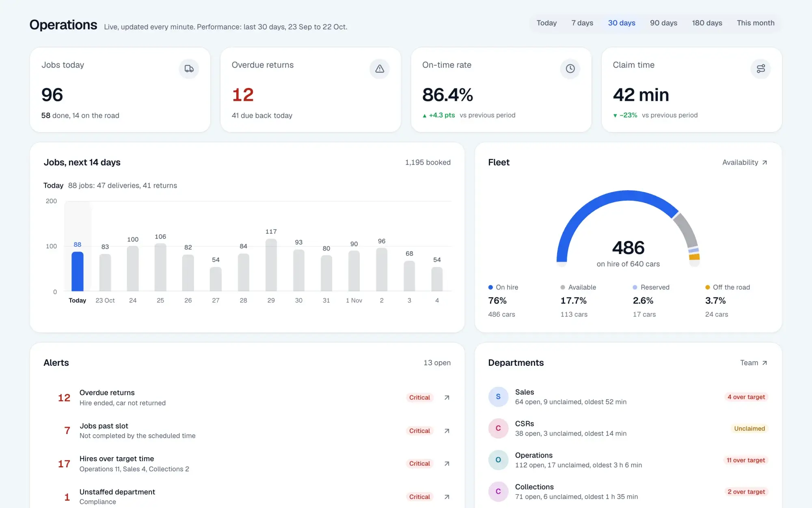Open the Jobs past slot alert arrow

[x=447, y=431]
